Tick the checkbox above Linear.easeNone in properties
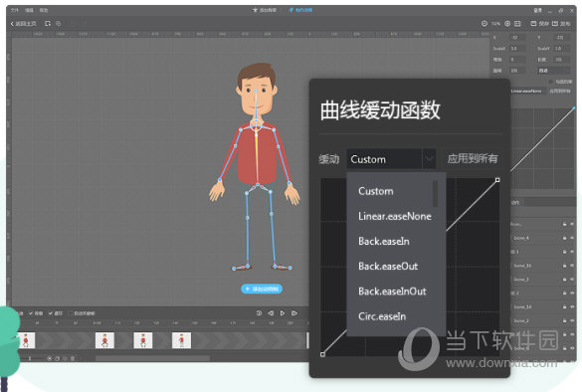Image resolution: width=582 pixels, height=392 pixels. click(x=551, y=82)
